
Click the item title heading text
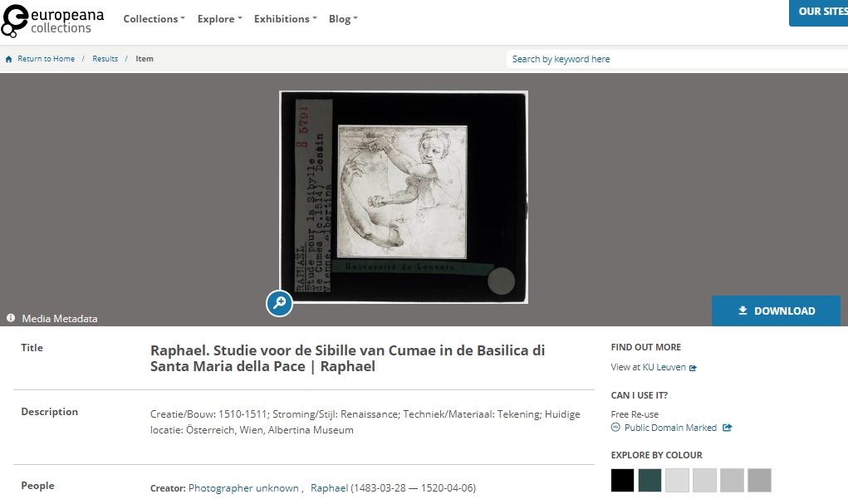(347, 359)
